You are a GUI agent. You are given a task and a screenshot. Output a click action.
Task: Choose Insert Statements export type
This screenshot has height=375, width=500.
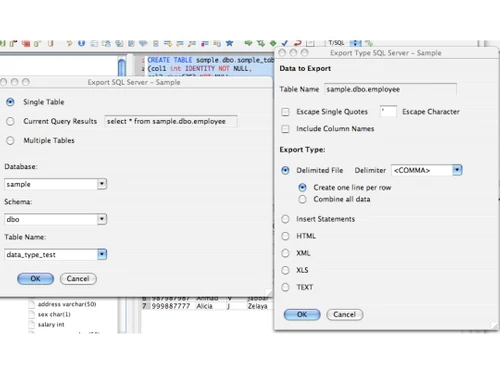285,219
